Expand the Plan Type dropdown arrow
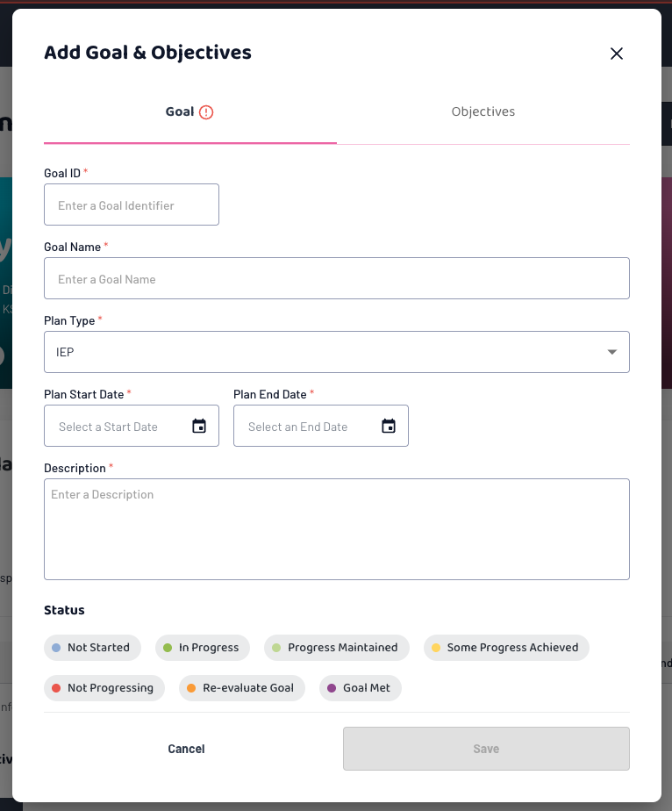Screen dimensions: 672x811 (612, 352)
